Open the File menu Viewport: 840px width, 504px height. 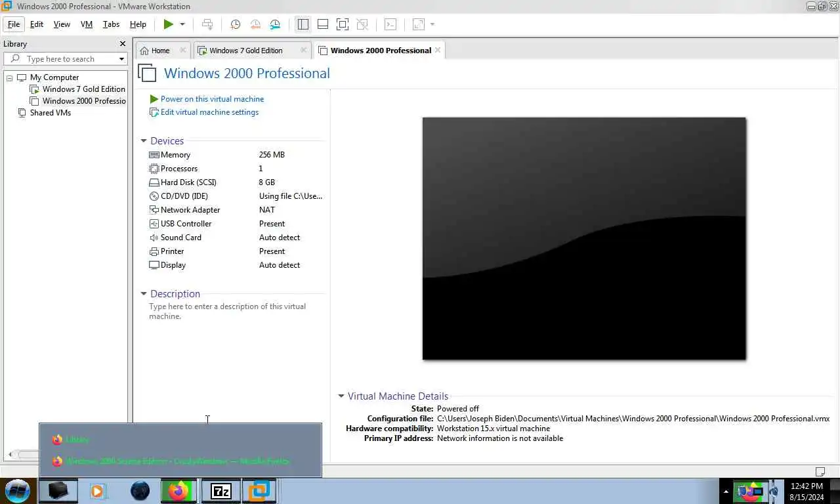coord(14,24)
